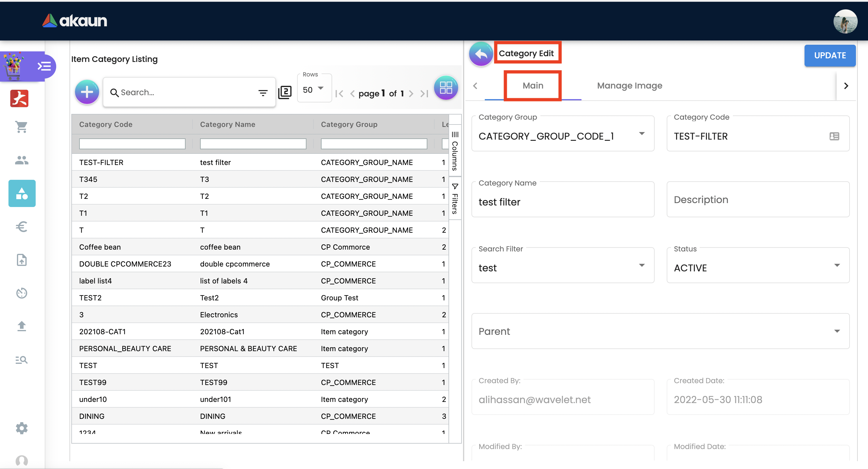Toggle the Filters side panel
Image resolution: width=868 pixels, height=469 pixels.
tap(455, 199)
